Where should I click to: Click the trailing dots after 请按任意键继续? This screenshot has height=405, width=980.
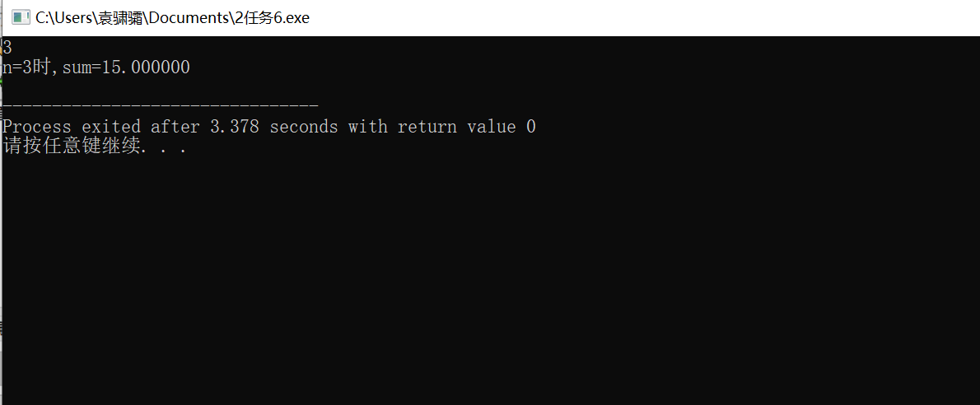164,151
